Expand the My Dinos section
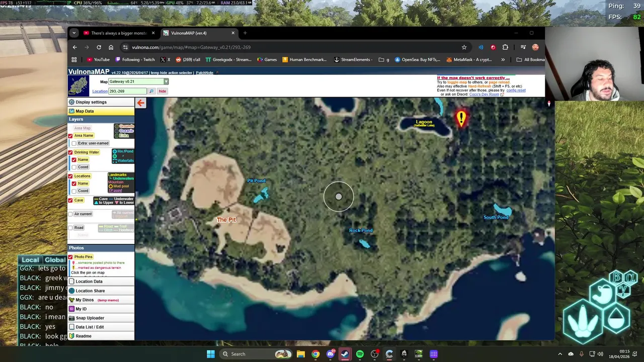 pos(101,300)
